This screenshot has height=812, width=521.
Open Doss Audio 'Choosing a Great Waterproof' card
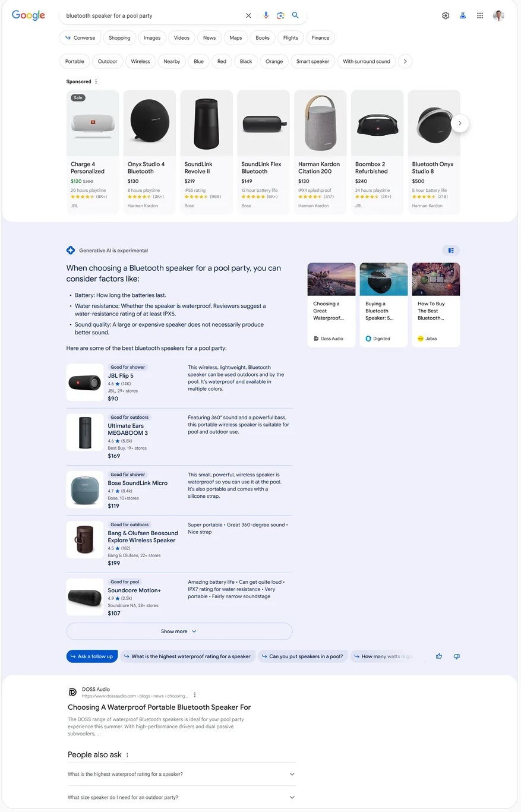click(x=331, y=305)
